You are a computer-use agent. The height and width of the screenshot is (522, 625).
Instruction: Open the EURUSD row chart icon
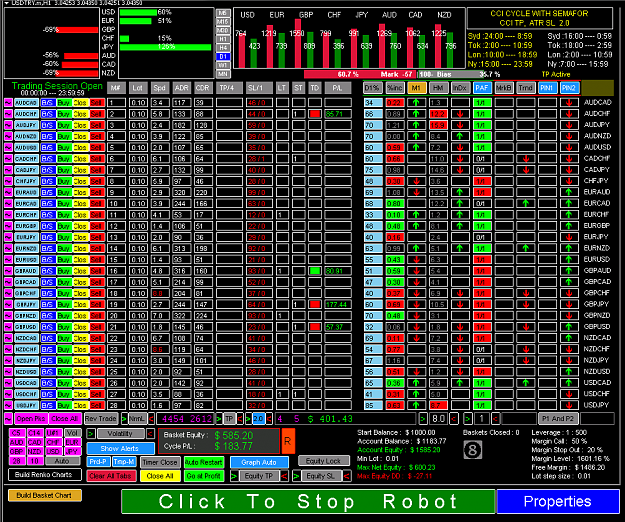(8, 259)
